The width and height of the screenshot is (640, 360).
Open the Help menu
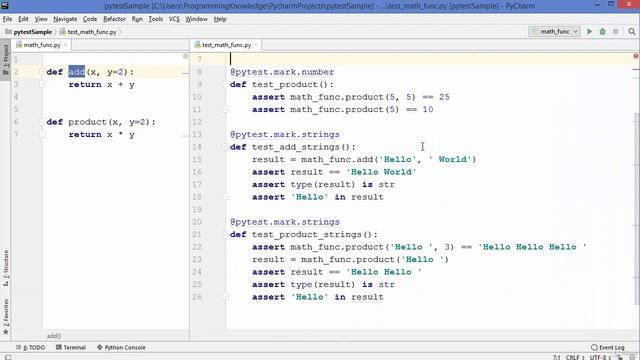pos(220,19)
